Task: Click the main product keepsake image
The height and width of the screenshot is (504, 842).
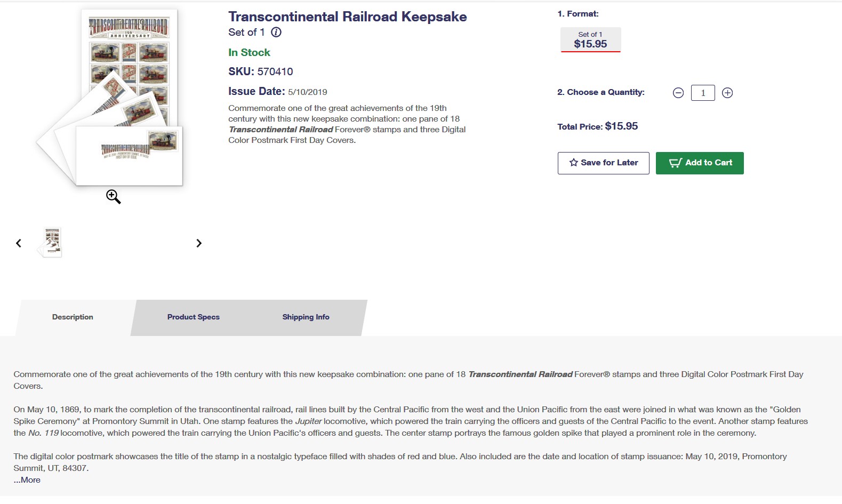Action: [x=110, y=98]
